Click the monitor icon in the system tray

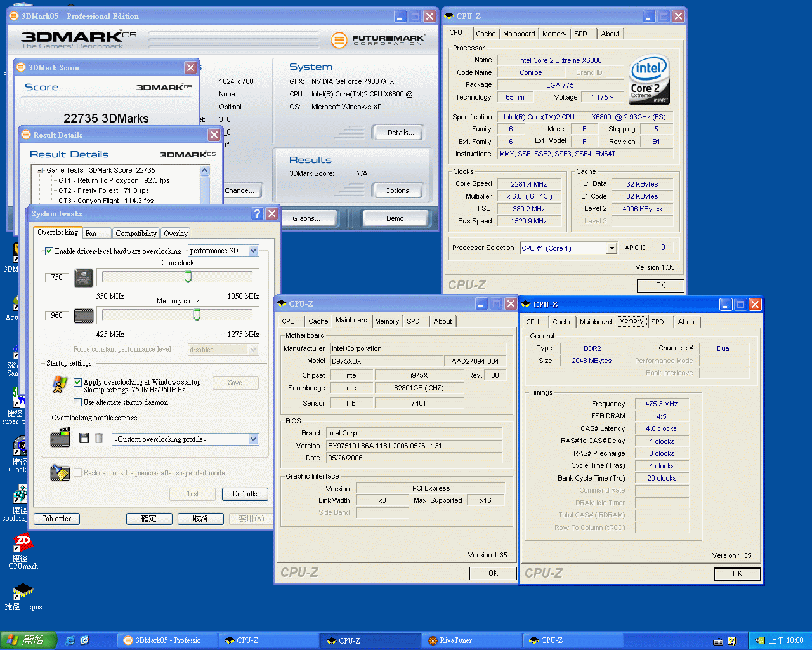click(x=759, y=641)
